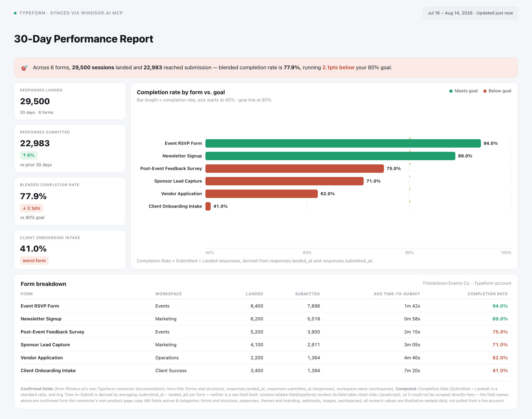Viewport: 532px width, 419px height.
Task: Click the 60% axis tick label
Action: [x=307, y=253]
